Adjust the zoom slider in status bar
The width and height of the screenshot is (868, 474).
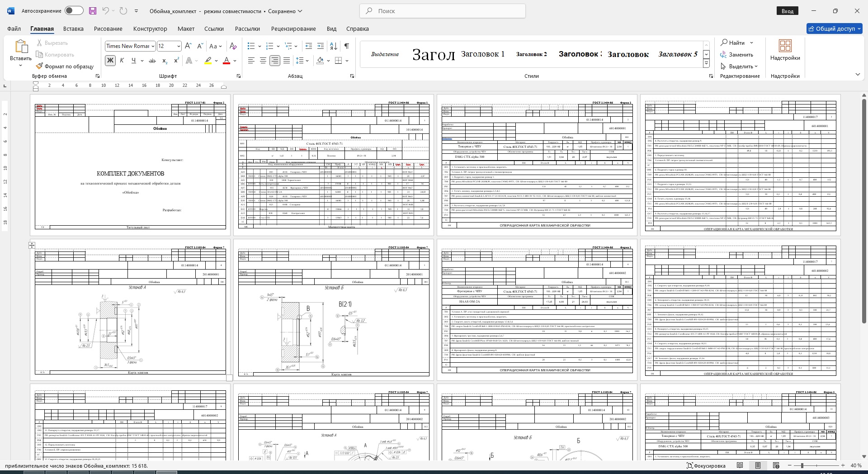802,465
